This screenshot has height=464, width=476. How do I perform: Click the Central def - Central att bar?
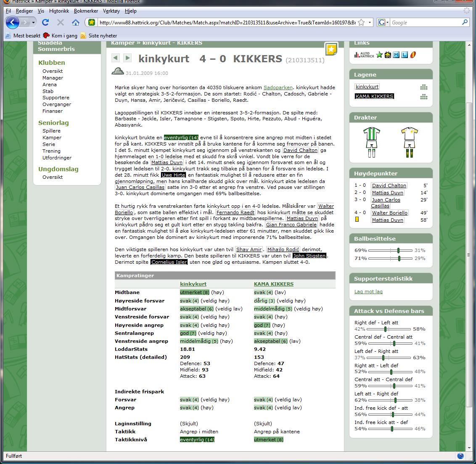(x=390, y=343)
